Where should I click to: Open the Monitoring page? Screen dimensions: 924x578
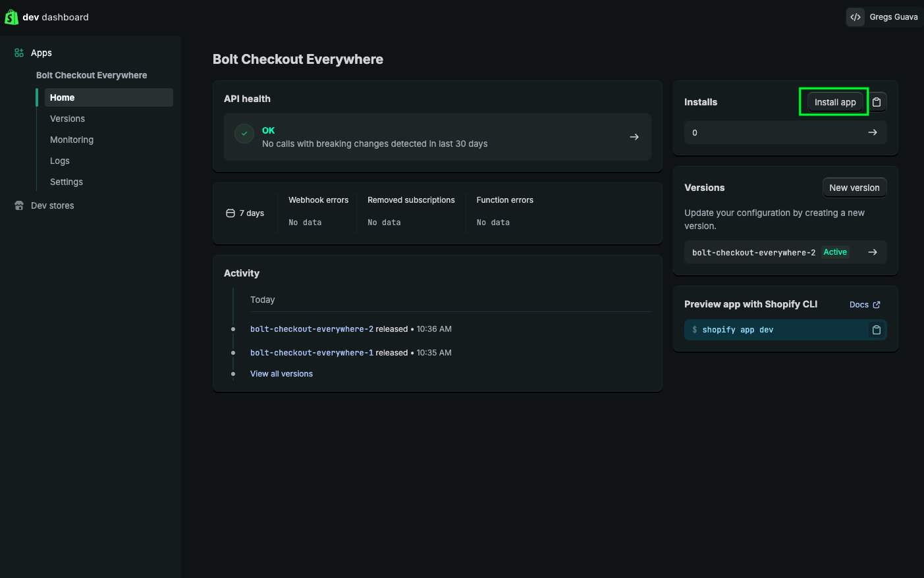click(x=72, y=140)
